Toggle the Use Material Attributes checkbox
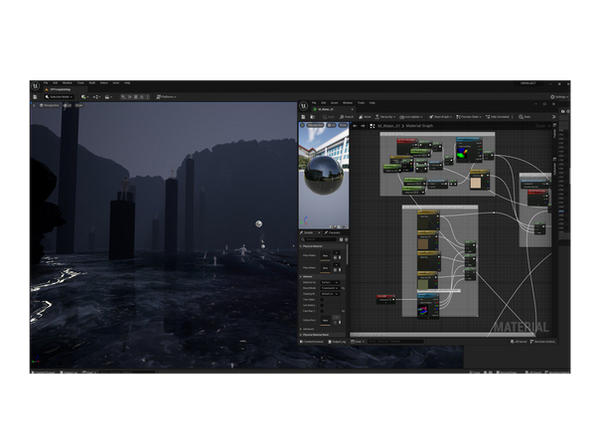This screenshot has height=424, width=600. 322,305
